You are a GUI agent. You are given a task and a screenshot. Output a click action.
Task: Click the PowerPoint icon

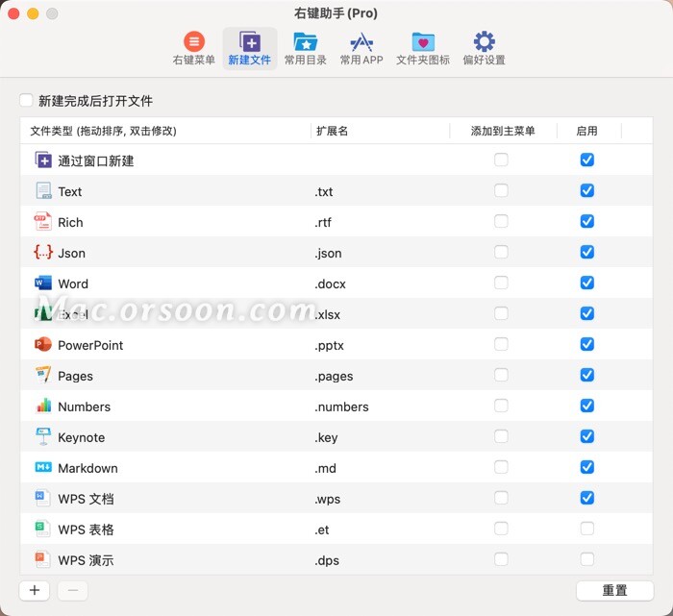coord(43,344)
